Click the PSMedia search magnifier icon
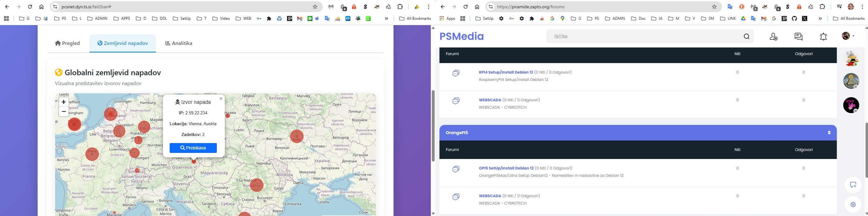 pos(747,36)
